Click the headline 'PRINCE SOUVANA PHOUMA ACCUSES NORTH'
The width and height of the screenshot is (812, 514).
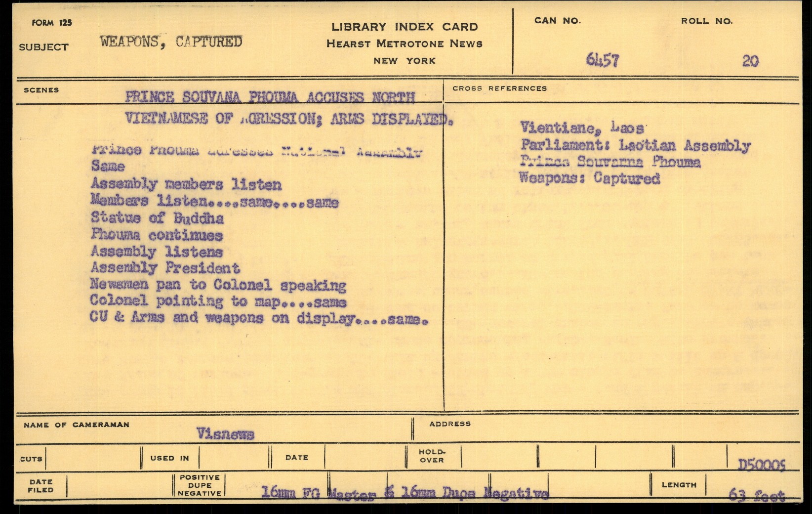tap(270, 97)
